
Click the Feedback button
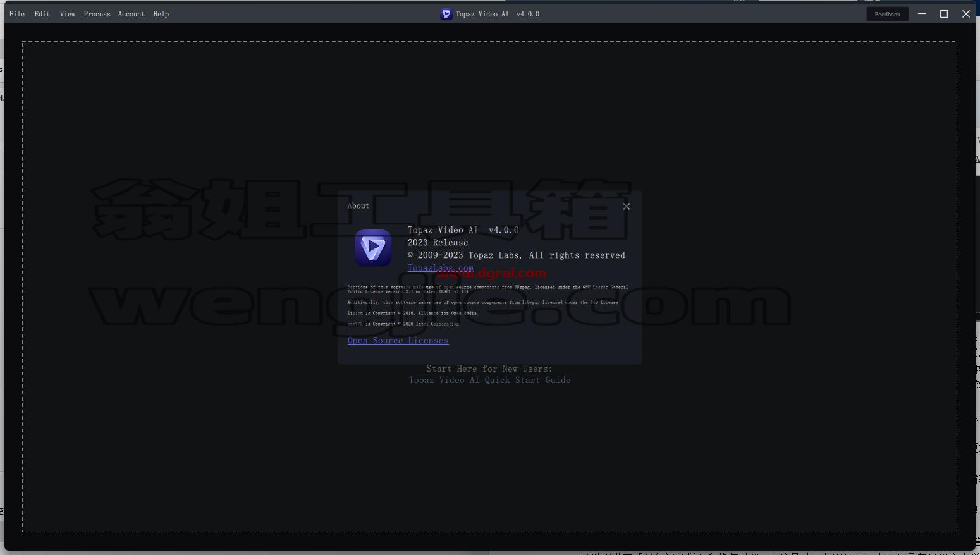click(x=887, y=14)
